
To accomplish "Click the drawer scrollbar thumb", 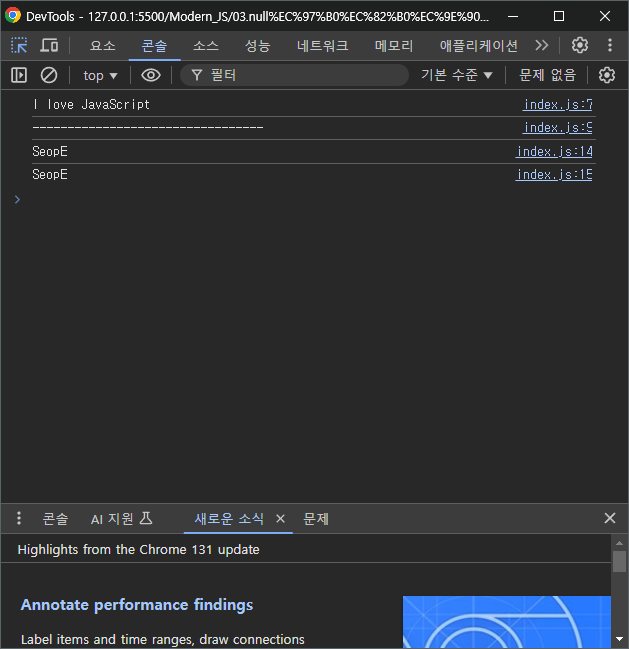I will pyautogui.click(x=619, y=562).
